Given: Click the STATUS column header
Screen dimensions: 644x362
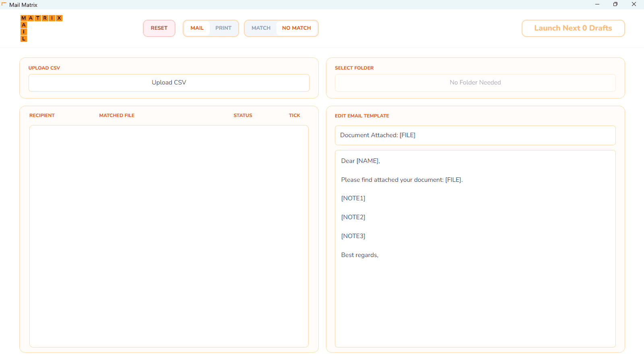Looking at the screenshot, I should click(x=243, y=115).
